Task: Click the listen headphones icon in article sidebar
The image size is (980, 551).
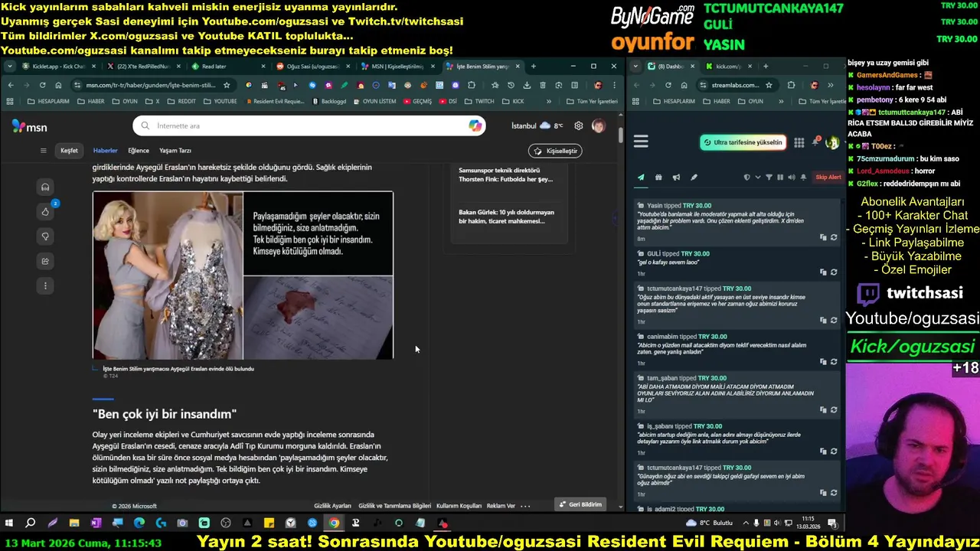Action: [x=45, y=187]
